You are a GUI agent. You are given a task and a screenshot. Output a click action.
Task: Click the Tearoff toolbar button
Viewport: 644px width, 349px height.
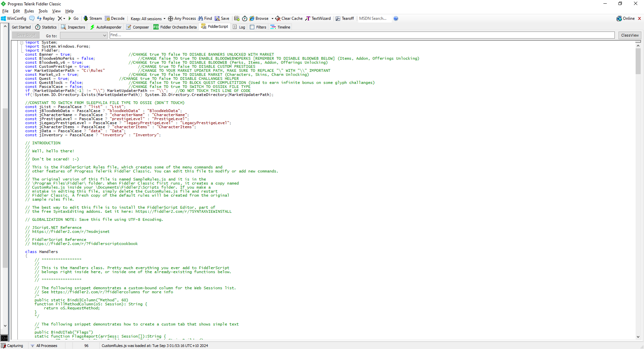(345, 18)
